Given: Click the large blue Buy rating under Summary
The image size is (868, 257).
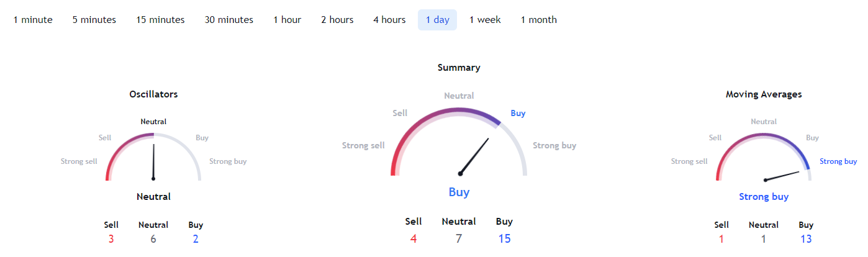Looking at the screenshot, I should (x=459, y=192).
